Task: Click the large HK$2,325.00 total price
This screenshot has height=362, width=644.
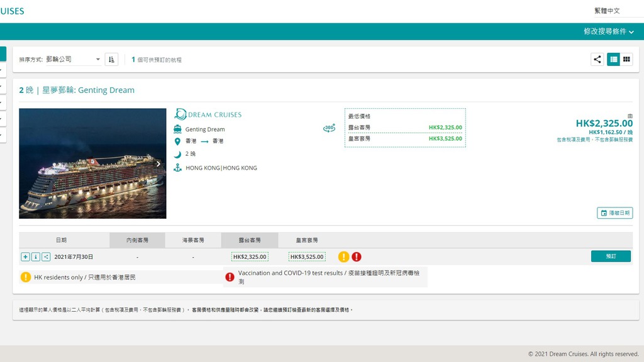Action: click(x=604, y=123)
